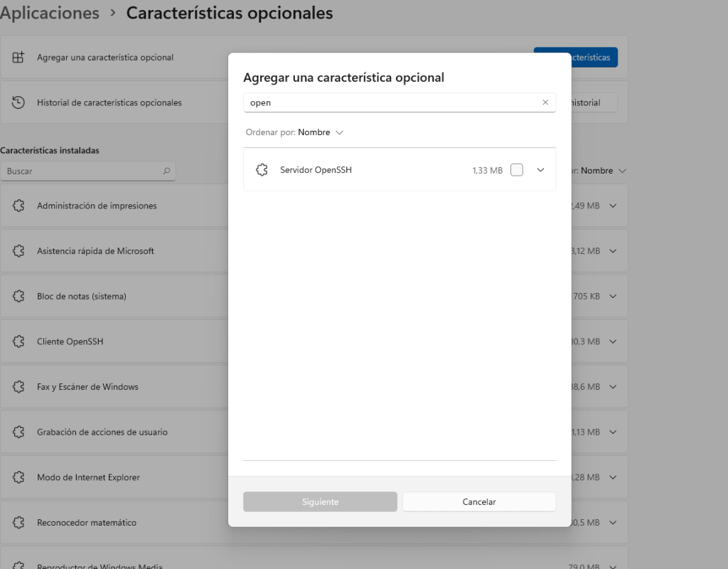Screen dimensions: 728x569
Task: Click the Historial de características history icon
Action: [x=18, y=102]
